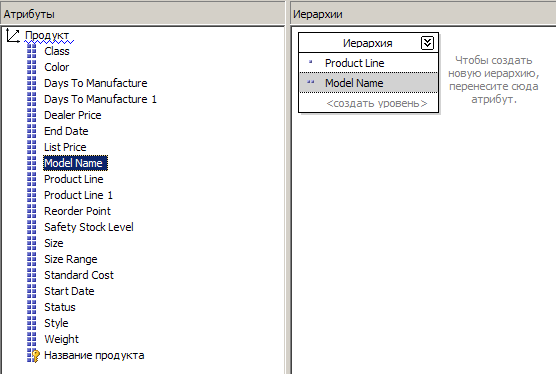
Task: Click the level dots icon of Model Name in hierarchy
Action: click(311, 82)
